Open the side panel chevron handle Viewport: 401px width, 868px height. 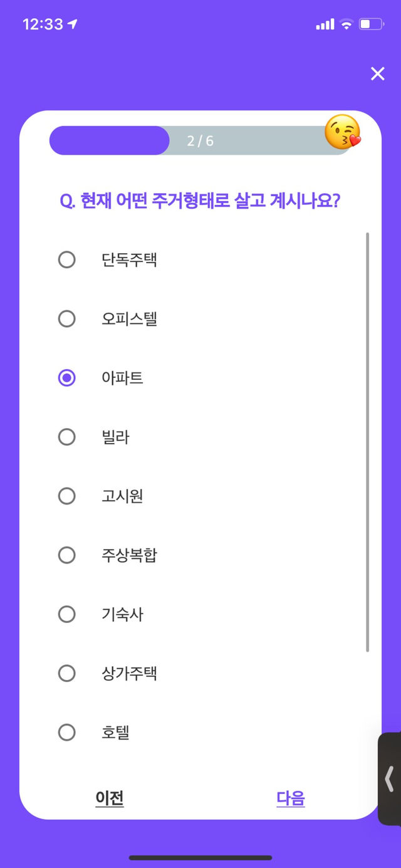pos(390,778)
